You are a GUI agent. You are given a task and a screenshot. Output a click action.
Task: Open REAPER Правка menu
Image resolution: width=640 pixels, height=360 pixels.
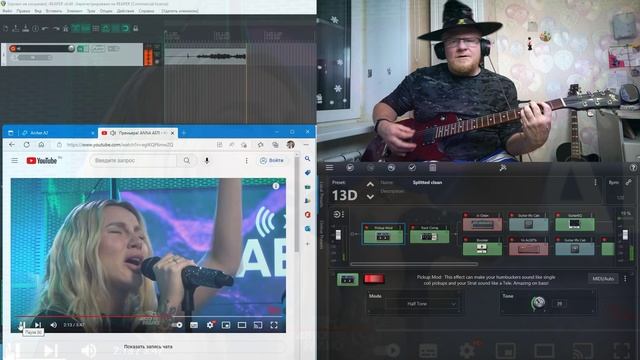pos(23,11)
